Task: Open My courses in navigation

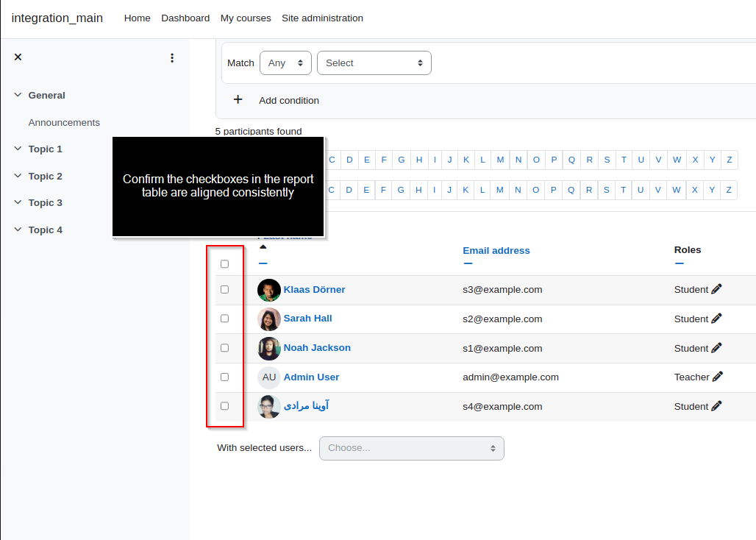Action: 246,18
